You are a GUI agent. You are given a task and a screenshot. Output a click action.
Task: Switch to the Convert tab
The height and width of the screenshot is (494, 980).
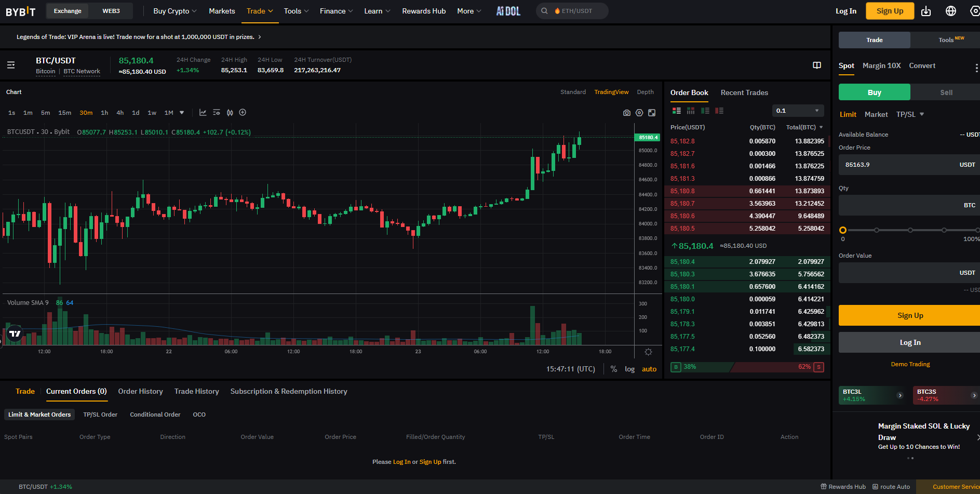click(x=922, y=65)
